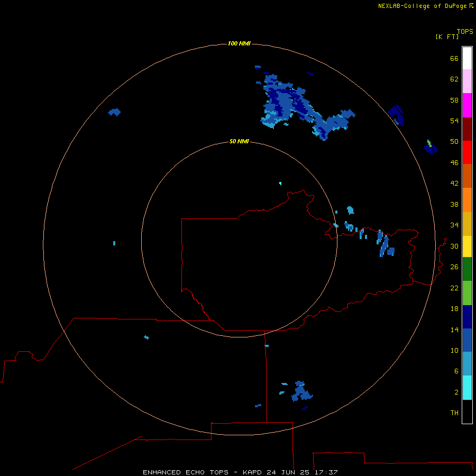Screen dimensions: 476x476
Task: Click the '100 NMI' range ring label
Action: coord(239,44)
